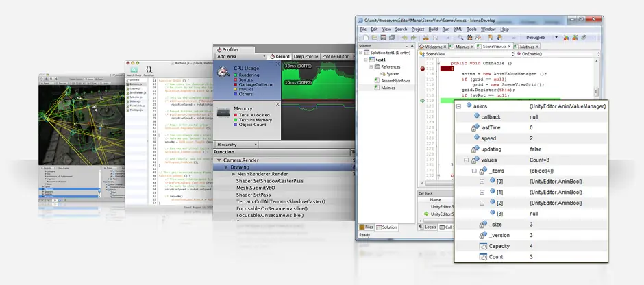Click Total Allocated red swatch under Memory
Image resolution: width=644 pixels, height=285 pixels.
[x=236, y=115]
